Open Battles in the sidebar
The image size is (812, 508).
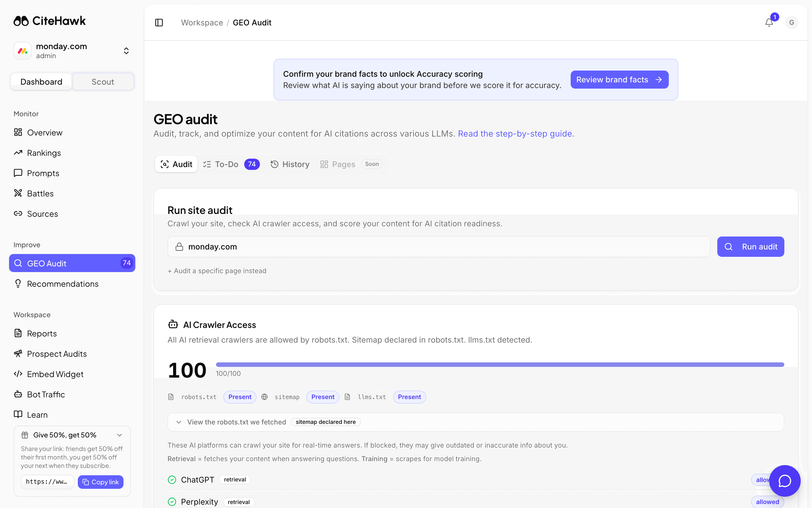[72, 194]
